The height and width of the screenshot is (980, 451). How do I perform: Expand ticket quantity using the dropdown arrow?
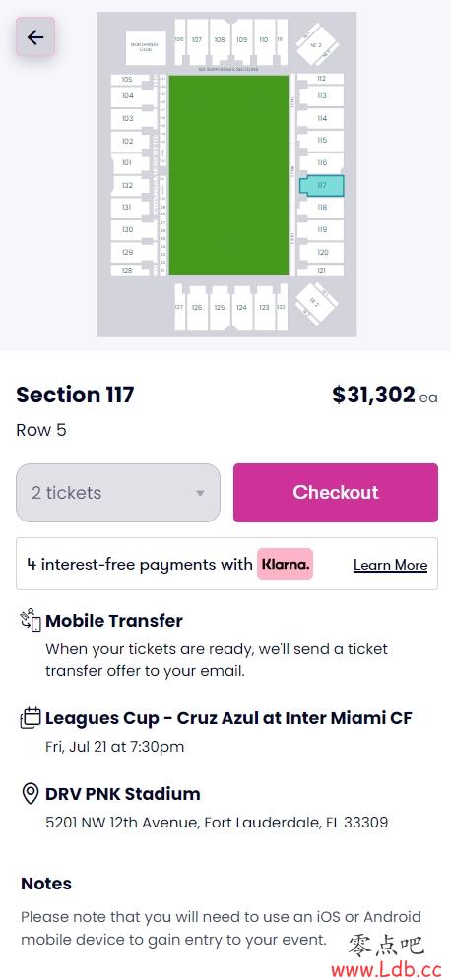coord(200,493)
